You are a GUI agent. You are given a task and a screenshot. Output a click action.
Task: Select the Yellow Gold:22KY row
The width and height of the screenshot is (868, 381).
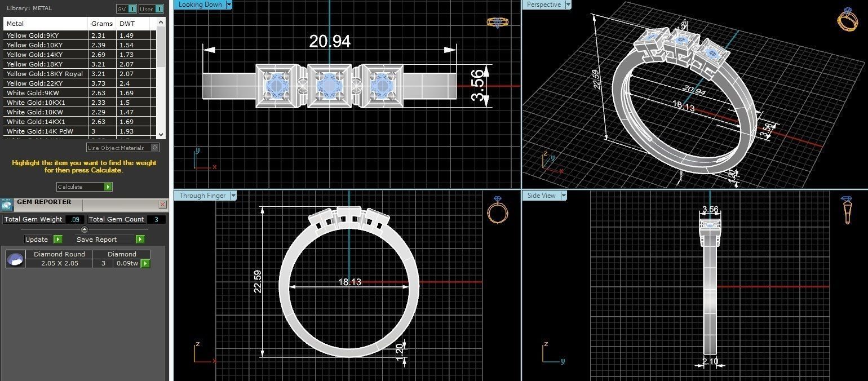[x=79, y=83]
